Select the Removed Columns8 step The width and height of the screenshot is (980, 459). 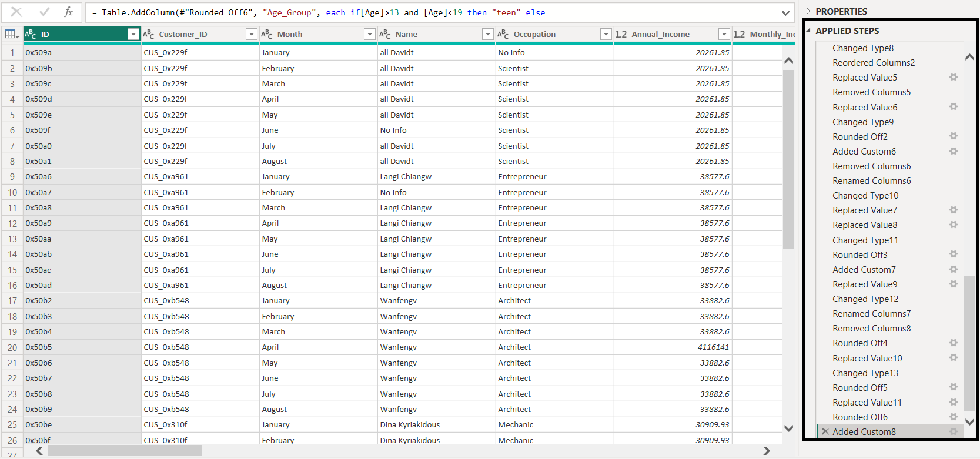click(871, 329)
